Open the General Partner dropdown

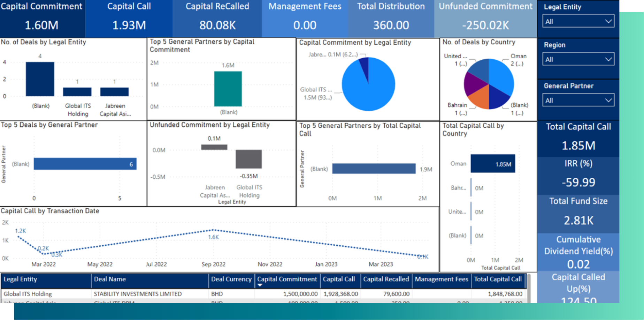click(578, 101)
